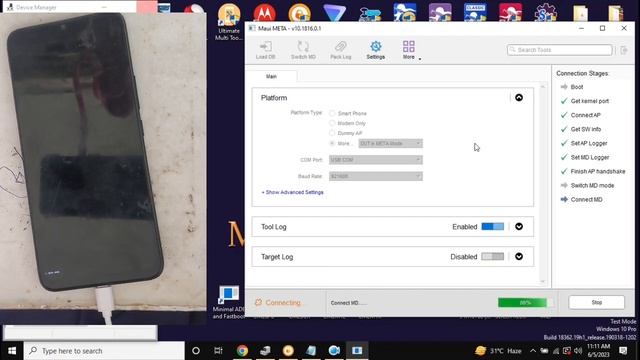Click the Pack Log paperclip icon
640x360 pixels.
click(341, 47)
